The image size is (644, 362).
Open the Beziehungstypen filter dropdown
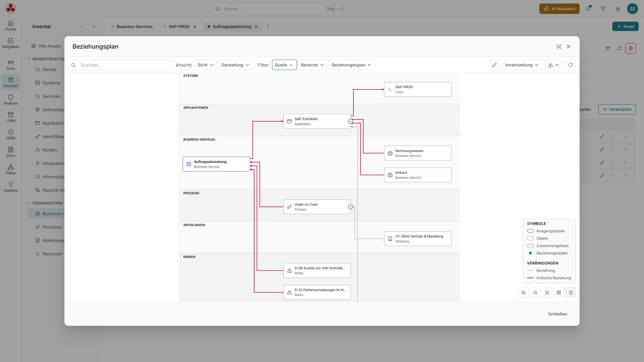[352, 65]
